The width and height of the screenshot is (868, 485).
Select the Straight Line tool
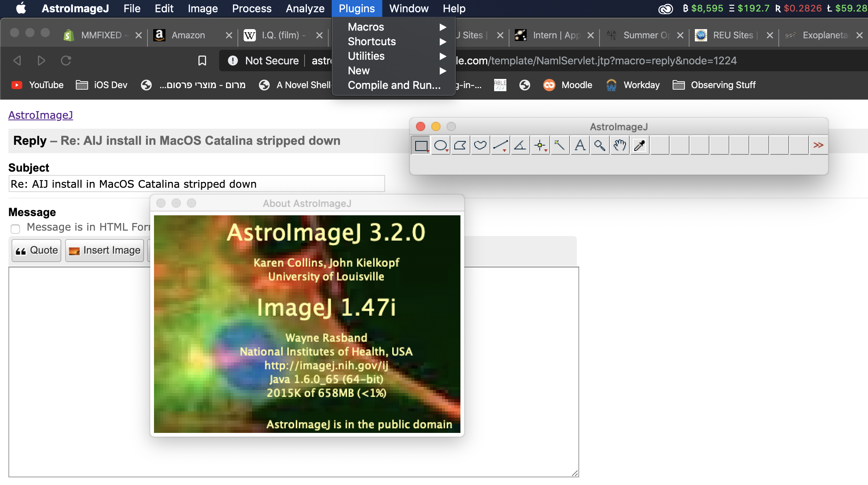click(x=500, y=146)
